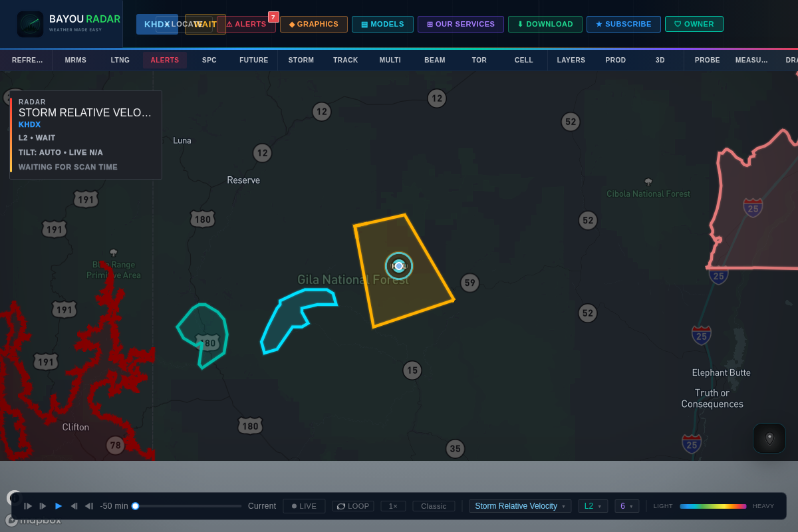Toggle the STORM tool
Image resolution: width=798 pixels, height=532 pixels.
pos(301,60)
